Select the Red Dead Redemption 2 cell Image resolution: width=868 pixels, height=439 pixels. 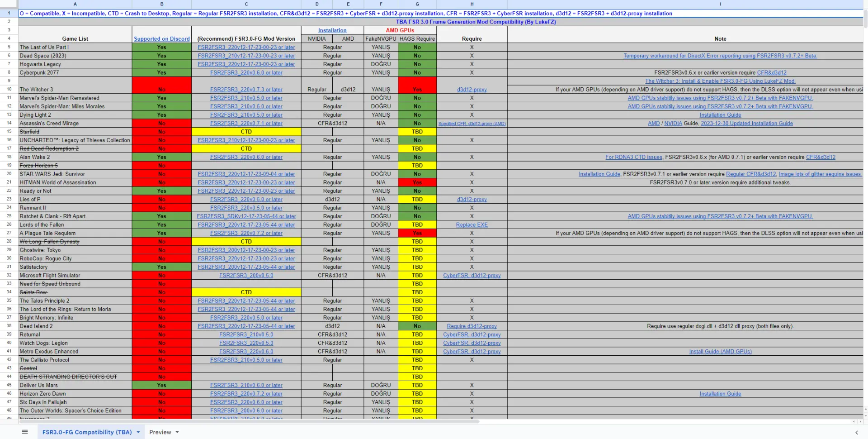(x=75, y=148)
